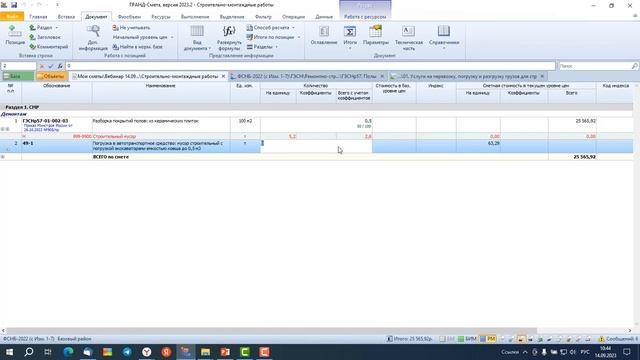
Task: Close Строительно-монтажные работы document tab
Action: pos(223,76)
